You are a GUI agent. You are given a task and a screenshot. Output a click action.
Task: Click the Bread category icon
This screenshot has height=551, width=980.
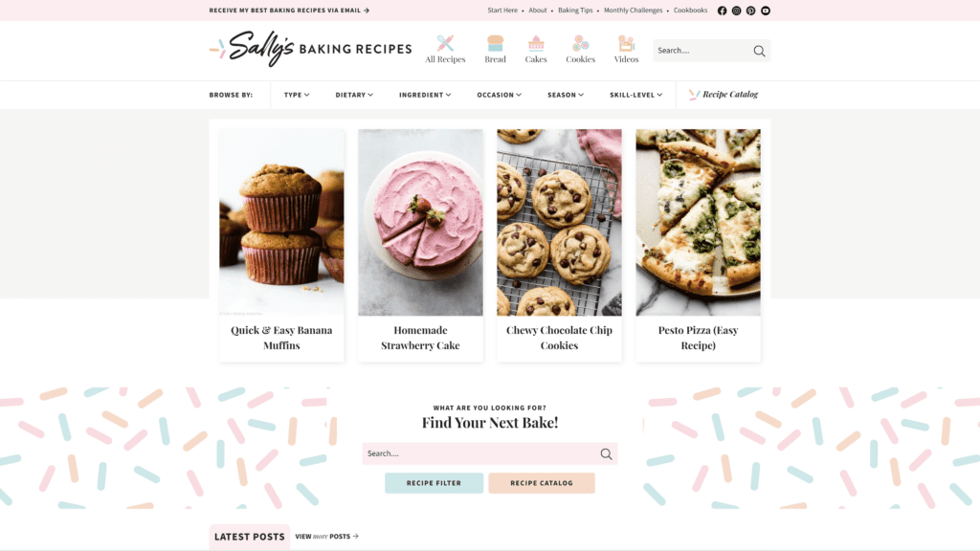495,43
